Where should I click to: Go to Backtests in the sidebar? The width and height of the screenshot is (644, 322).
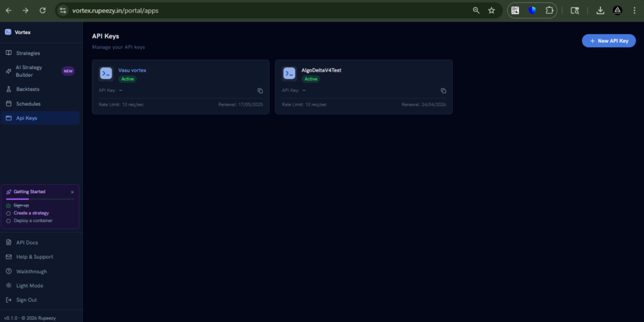click(28, 89)
